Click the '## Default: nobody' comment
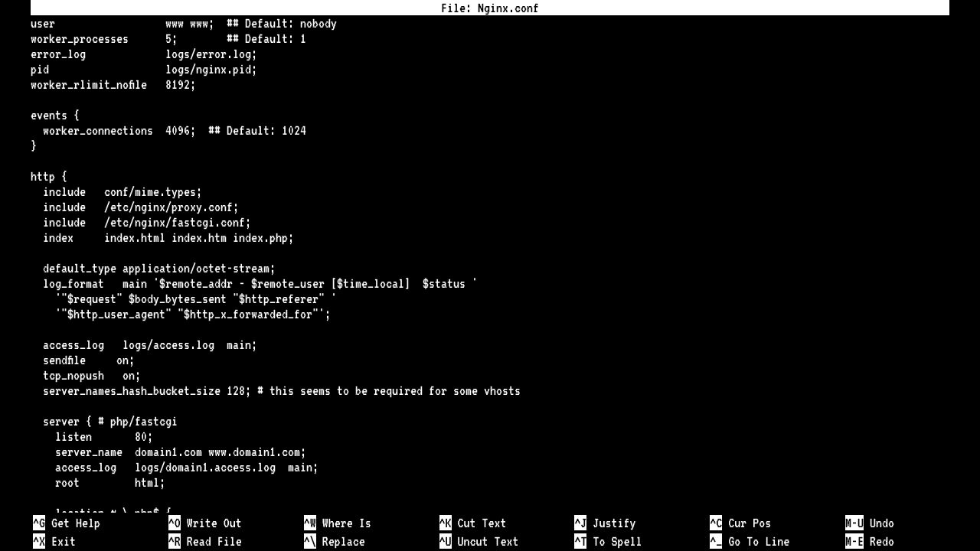The height and width of the screenshot is (551, 980). [282, 24]
